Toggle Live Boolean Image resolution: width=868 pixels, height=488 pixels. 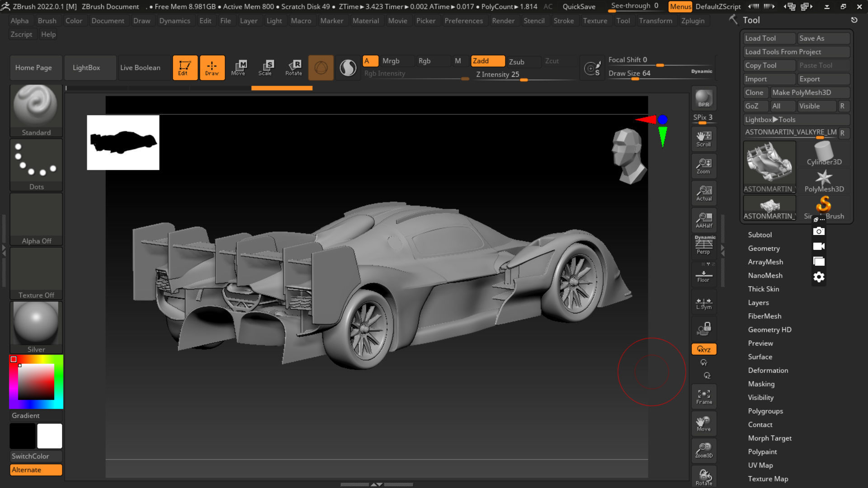(144, 68)
